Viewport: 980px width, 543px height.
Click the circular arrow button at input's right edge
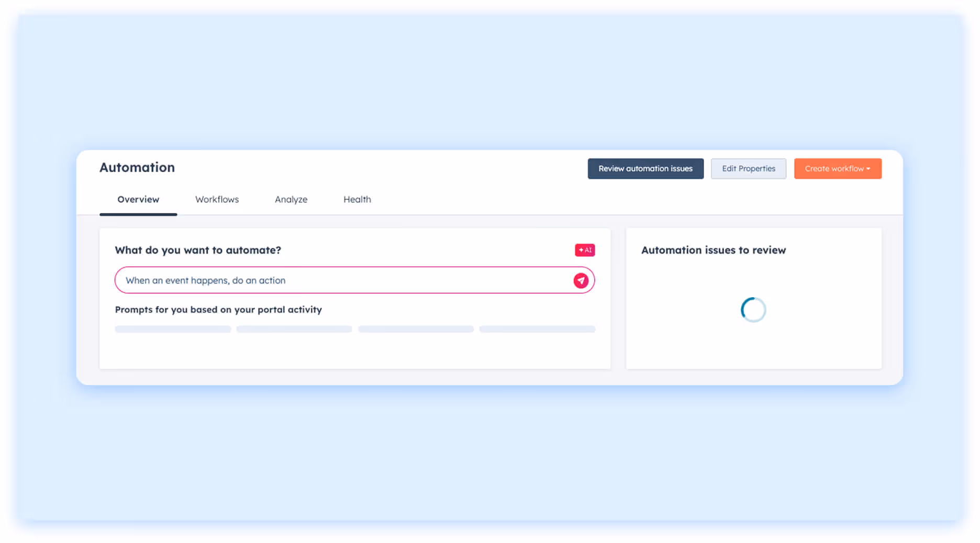(x=581, y=280)
